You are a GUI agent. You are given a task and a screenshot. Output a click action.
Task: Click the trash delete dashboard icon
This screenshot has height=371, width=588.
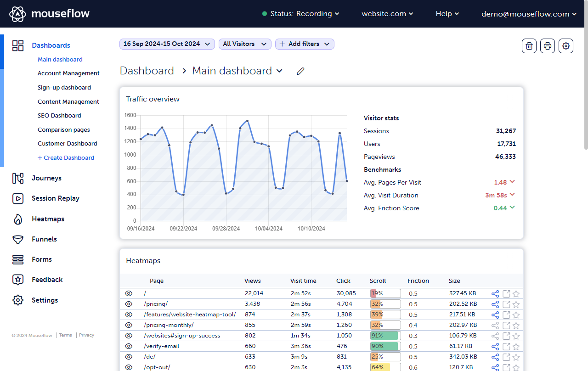pyautogui.click(x=529, y=46)
